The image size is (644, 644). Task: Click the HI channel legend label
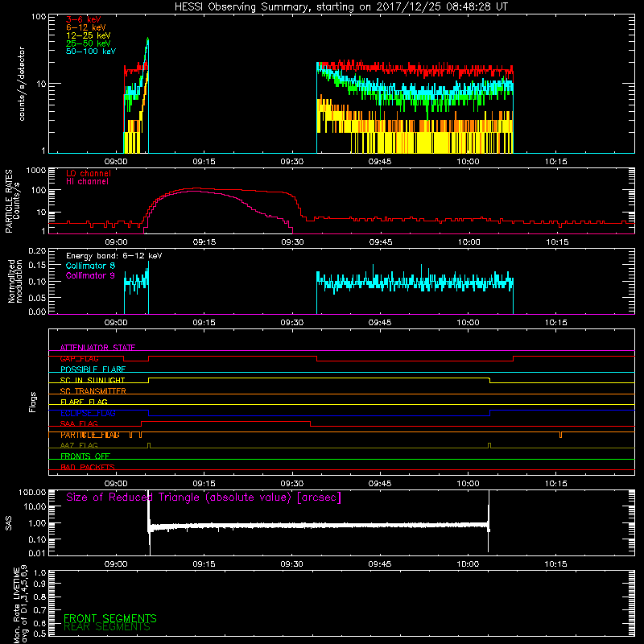pos(87,182)
